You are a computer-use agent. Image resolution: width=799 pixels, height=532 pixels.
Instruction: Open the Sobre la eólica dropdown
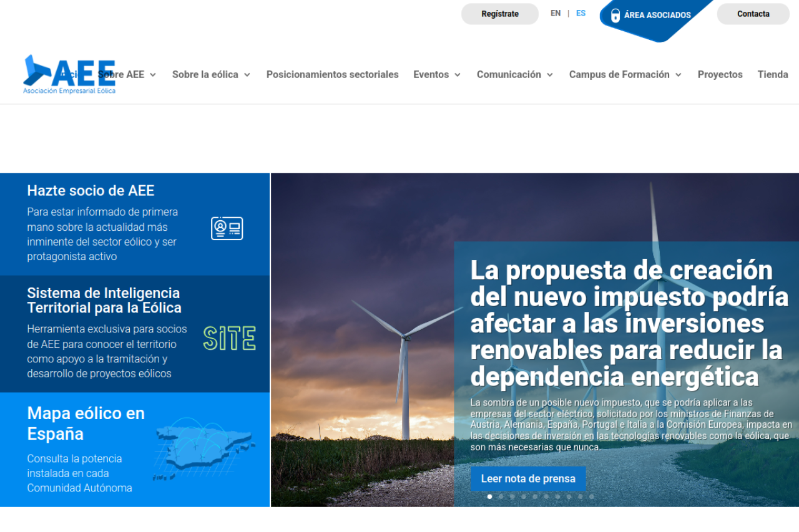[247, 75]
